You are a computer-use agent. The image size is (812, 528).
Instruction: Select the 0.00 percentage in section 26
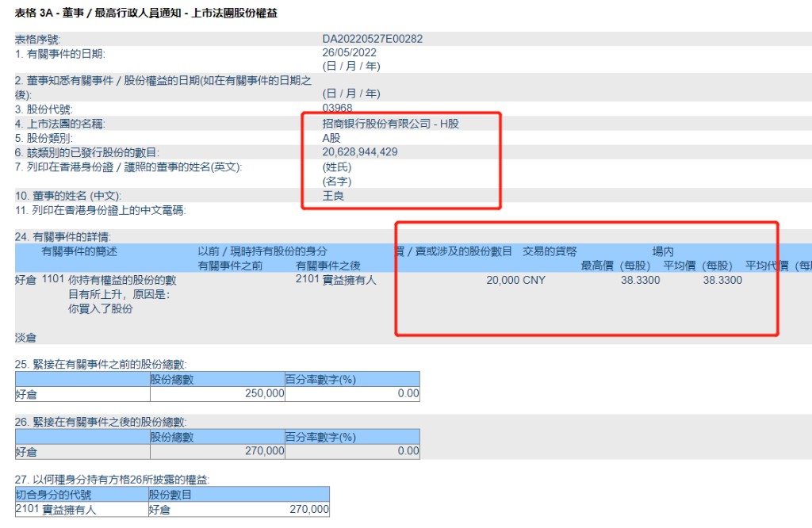[x=408, y=451]
